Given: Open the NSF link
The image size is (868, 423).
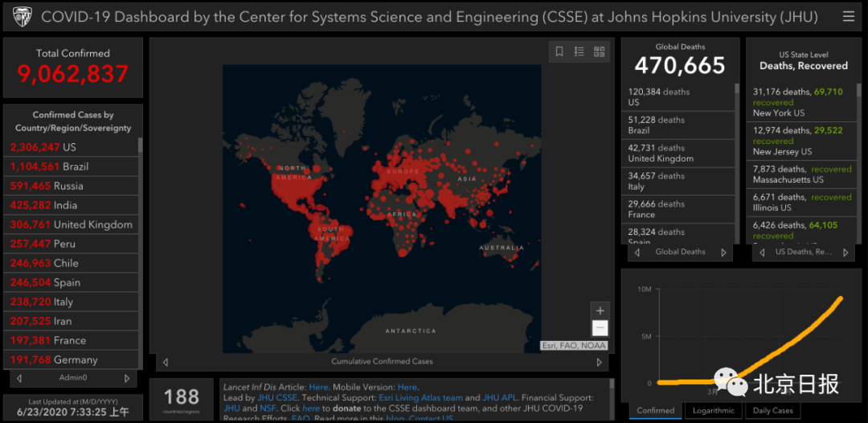Looking at the screenshot, I should [x=267, y=408].
